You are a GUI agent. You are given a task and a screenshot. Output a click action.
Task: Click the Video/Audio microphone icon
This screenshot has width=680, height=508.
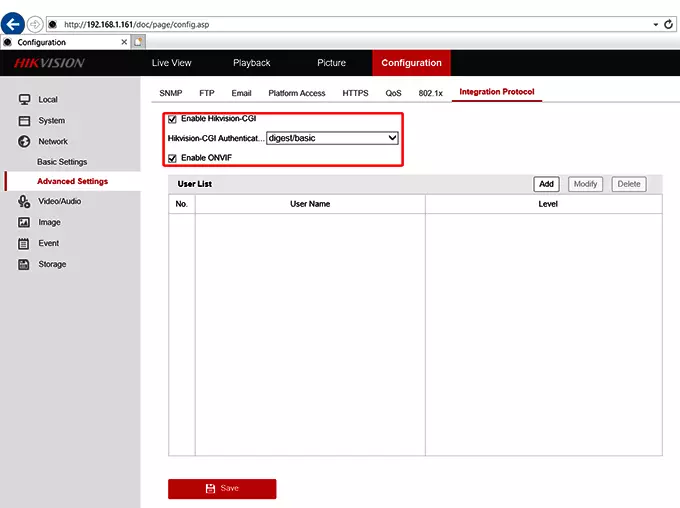click(x=24, y=201)
